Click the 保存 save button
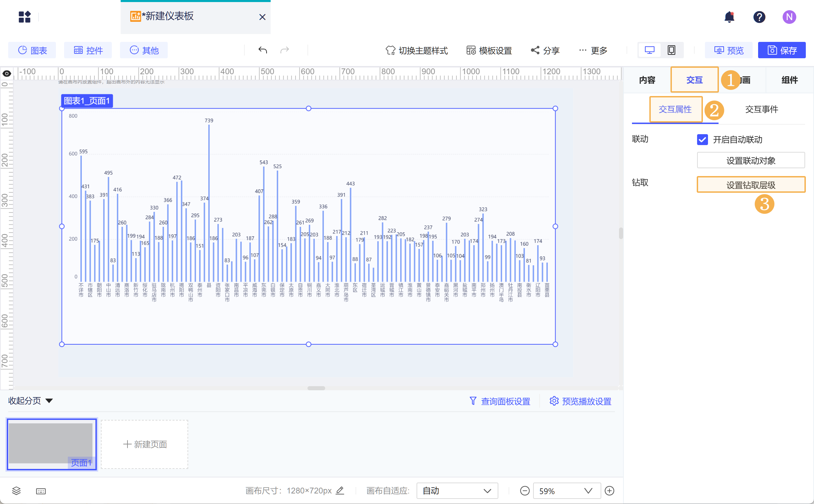Screen dimensions: 814x504 (x=782, y=50)
